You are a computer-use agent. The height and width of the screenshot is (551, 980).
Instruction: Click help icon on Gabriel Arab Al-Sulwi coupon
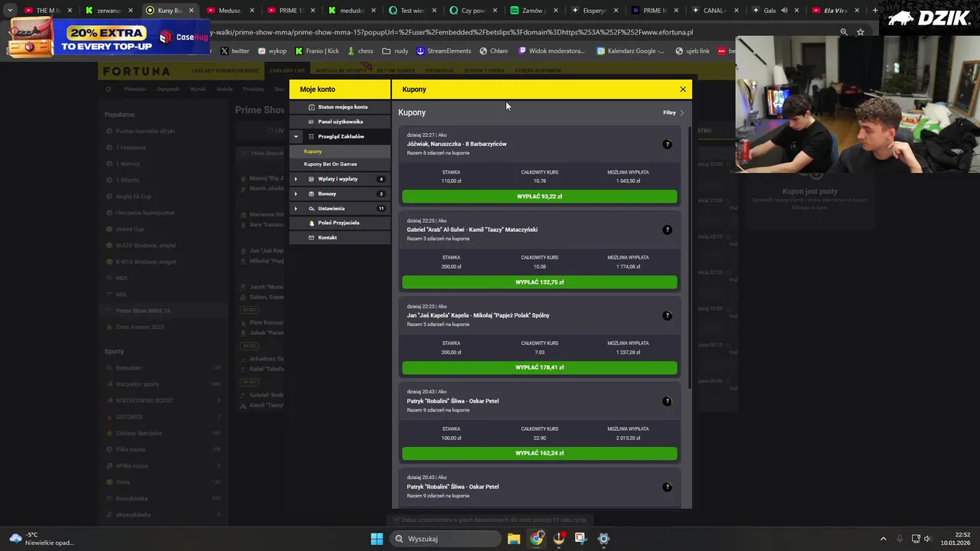pyautogui.click(x=667, y=230)
